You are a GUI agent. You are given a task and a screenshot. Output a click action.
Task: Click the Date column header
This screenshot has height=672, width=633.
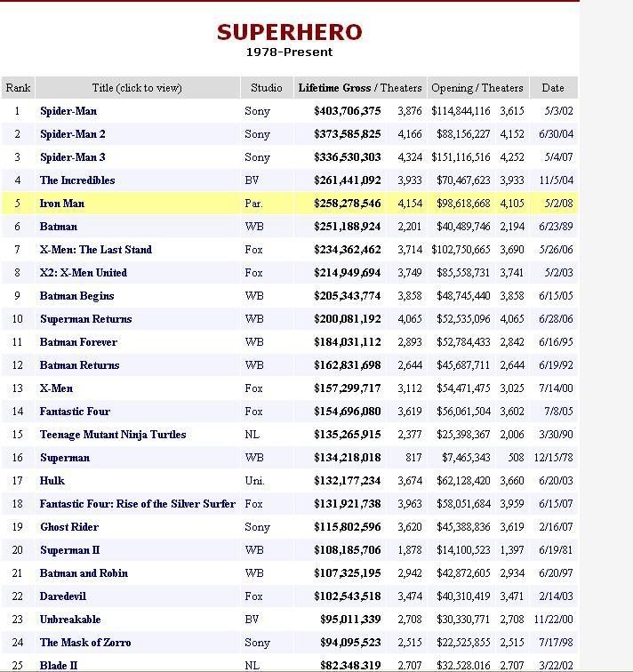[x=553, y=88]
